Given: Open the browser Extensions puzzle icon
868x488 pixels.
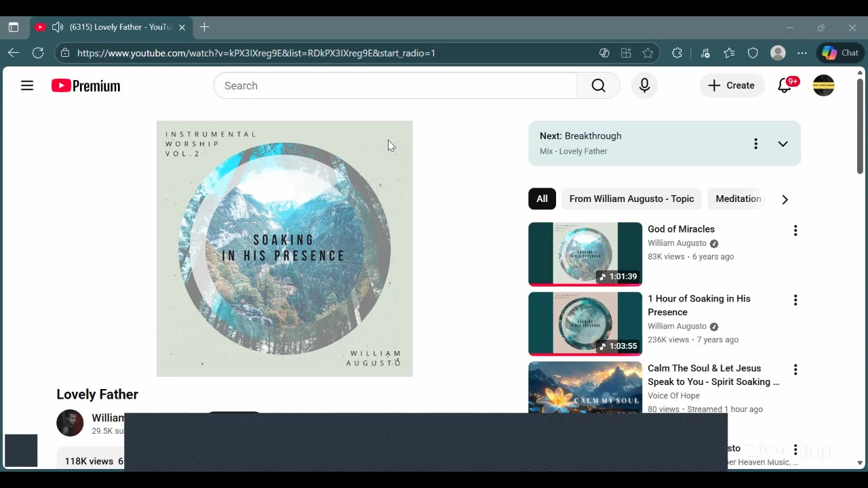Looking at the screenshot, I should click(x=677, y=53).
